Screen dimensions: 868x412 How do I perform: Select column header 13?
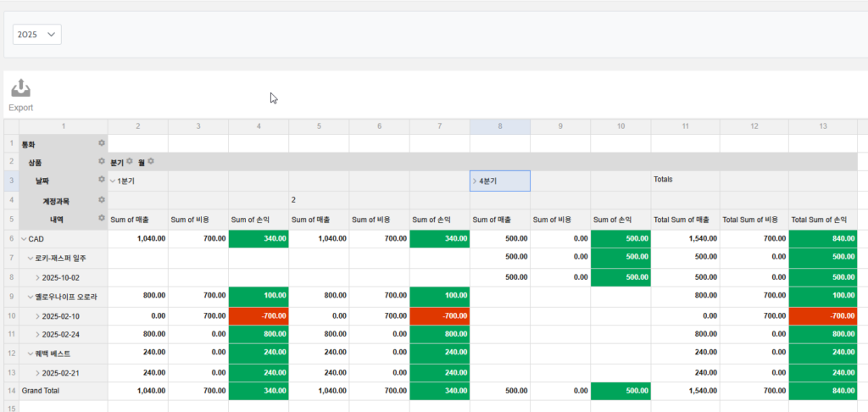(823, 127)
